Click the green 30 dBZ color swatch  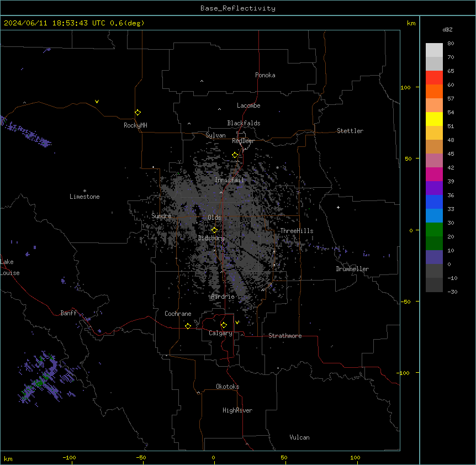(434, 230)
